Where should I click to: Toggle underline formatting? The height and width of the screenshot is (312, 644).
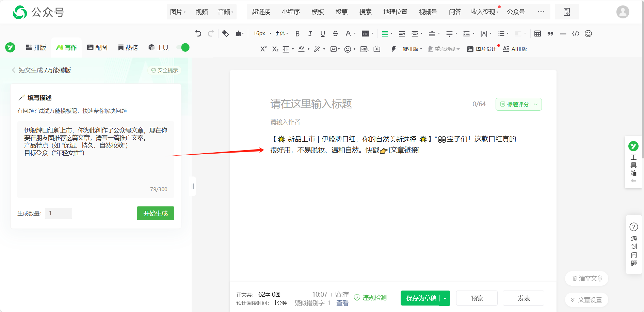pos(323,33)
